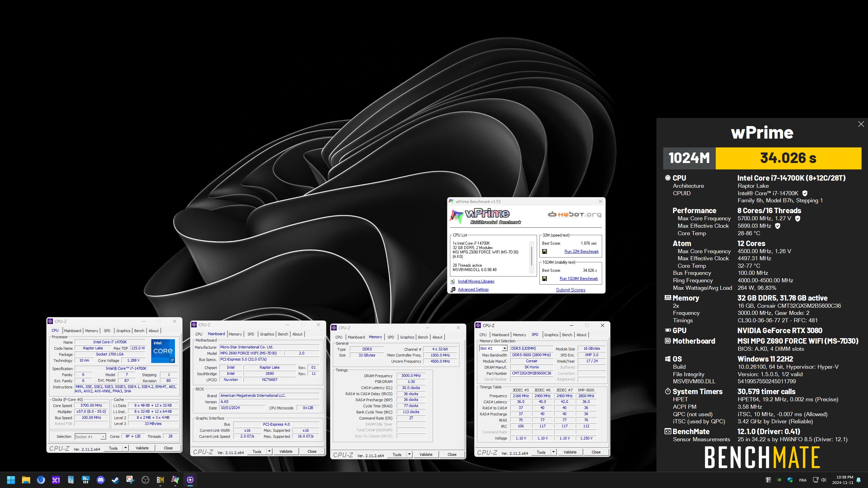Launch the Chromium browser taskbar icon

click(41, 480)
